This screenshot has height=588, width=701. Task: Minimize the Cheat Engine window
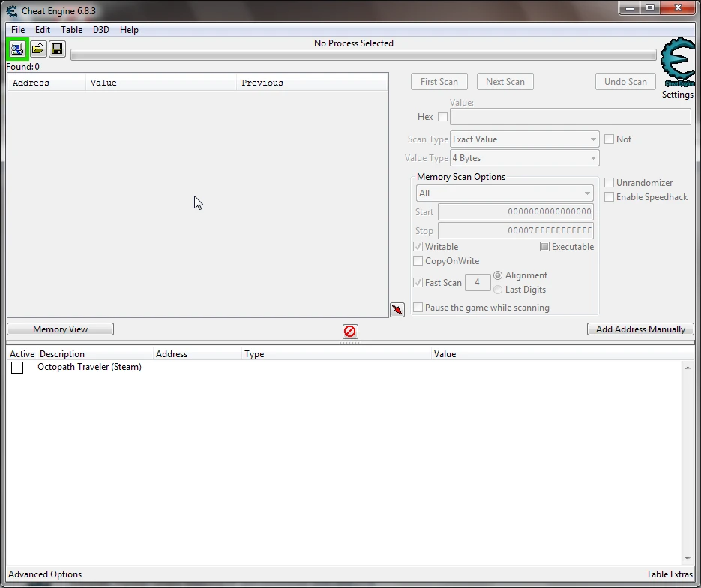(x=630, y=8)
